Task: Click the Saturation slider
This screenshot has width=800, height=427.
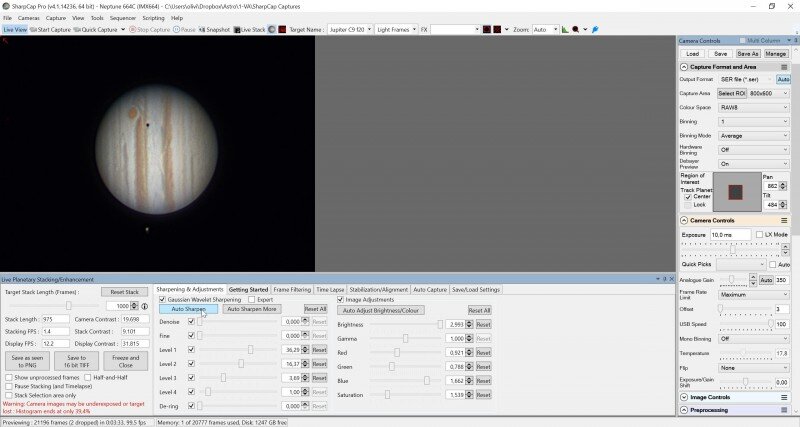Action: [x=406, y=395]
